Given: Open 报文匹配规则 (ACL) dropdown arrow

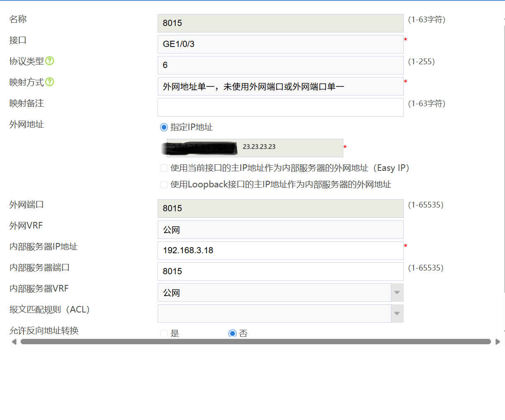Looking at the screenshot, I should 397,314.
